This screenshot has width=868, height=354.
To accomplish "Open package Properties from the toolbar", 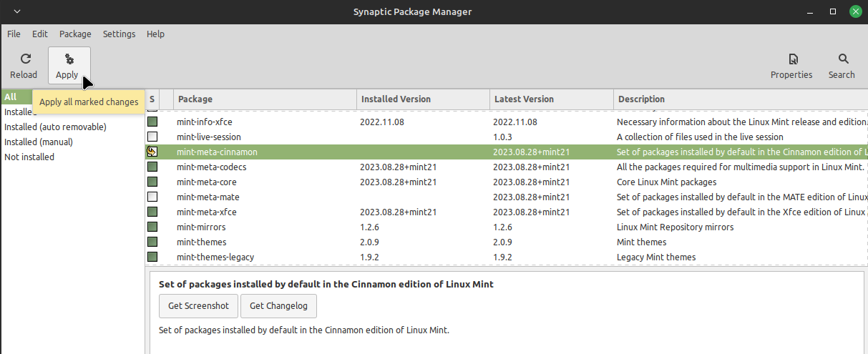I will pyautogui.click(x=791, y=65).
